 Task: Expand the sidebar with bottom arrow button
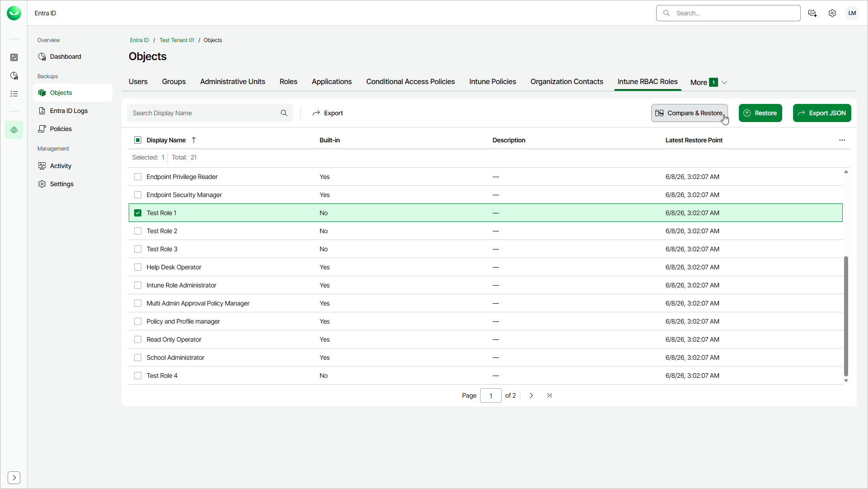(14, 477)
